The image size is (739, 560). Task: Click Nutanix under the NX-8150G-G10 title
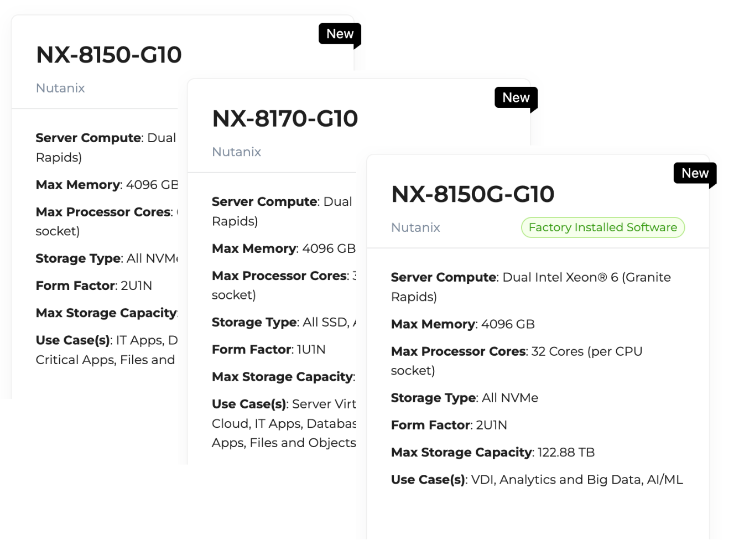pos(415,227)
